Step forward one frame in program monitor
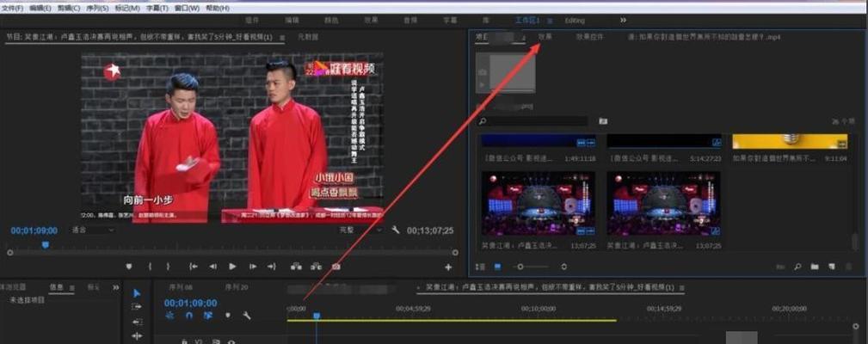The image size is (868, 344). tap(252, 267)
